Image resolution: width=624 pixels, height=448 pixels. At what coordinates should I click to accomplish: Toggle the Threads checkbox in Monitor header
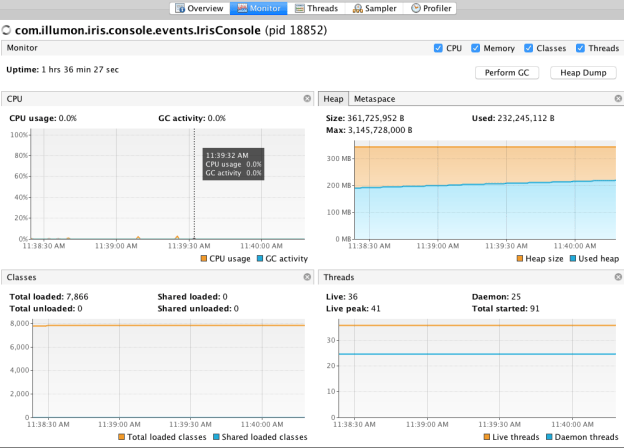tap(578, 48)
